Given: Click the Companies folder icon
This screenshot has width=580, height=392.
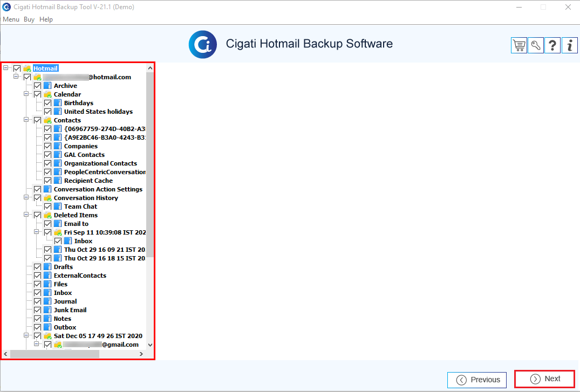Looking at the screenshot, I should point(58,146).
